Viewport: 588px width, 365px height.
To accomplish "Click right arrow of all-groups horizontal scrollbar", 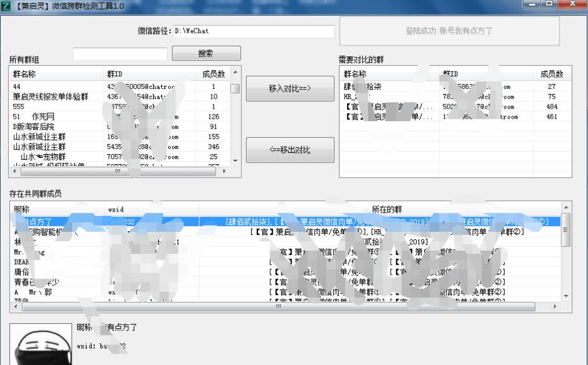I will 224,171.
